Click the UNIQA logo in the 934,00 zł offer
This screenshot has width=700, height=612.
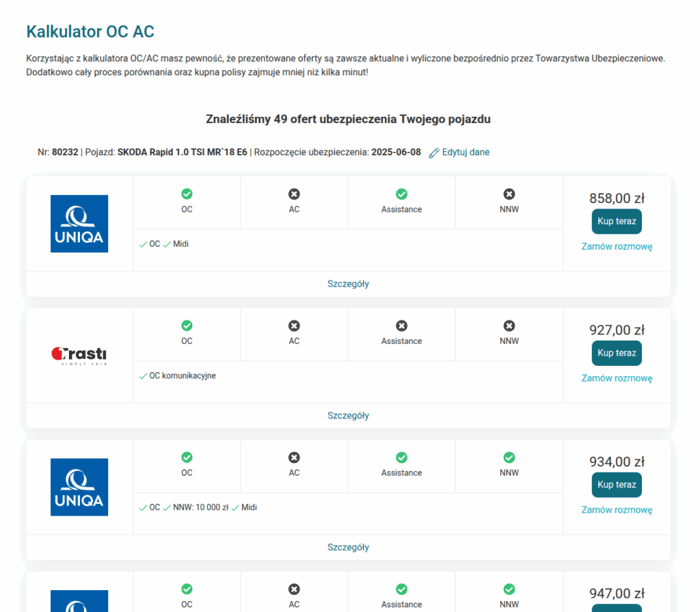tap(79, 487)
